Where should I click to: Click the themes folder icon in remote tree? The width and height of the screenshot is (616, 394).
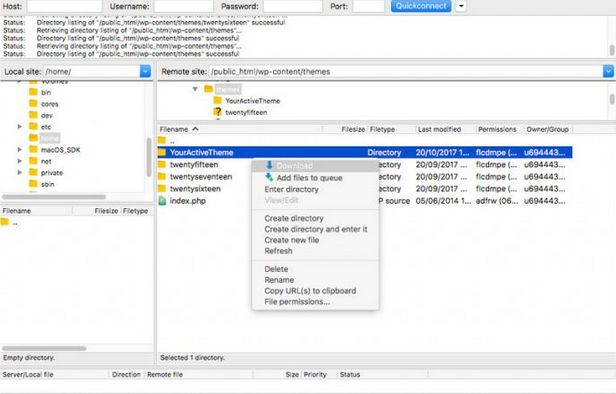[209, 89]
